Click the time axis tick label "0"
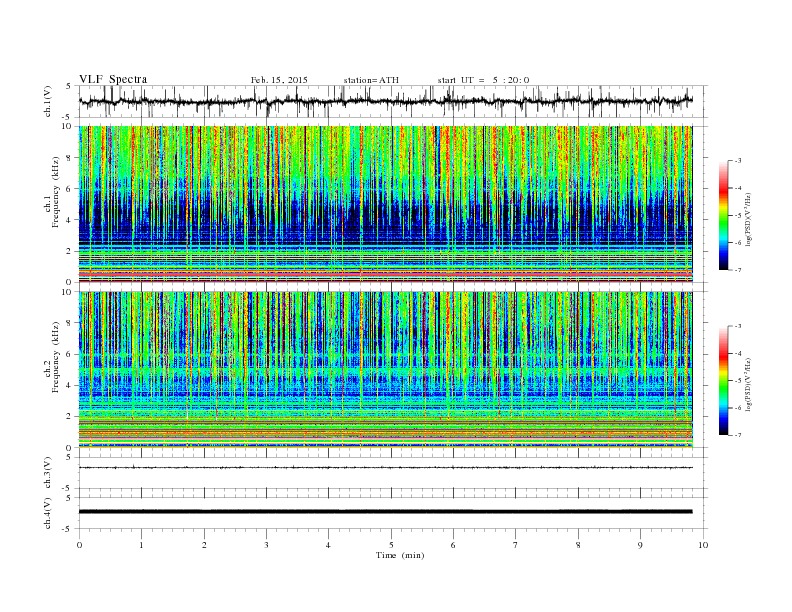Viewport: 792px width, 612px height. (79, 545)
